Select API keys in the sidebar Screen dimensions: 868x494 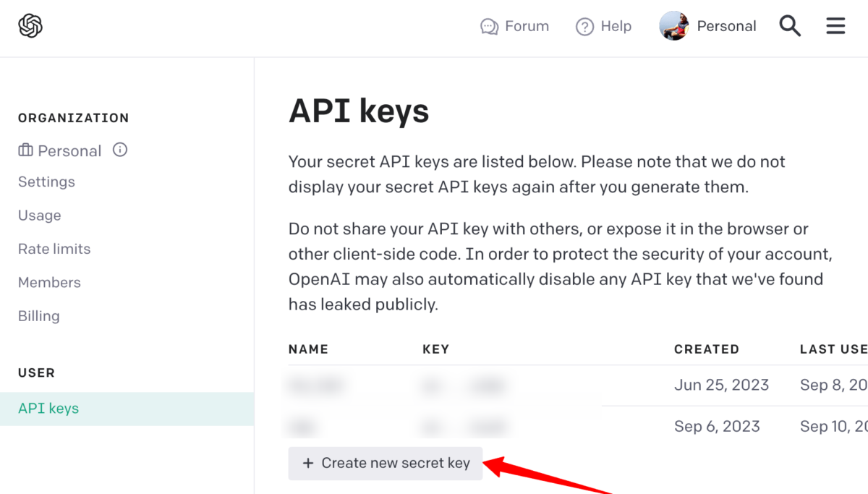coord(48,408)
